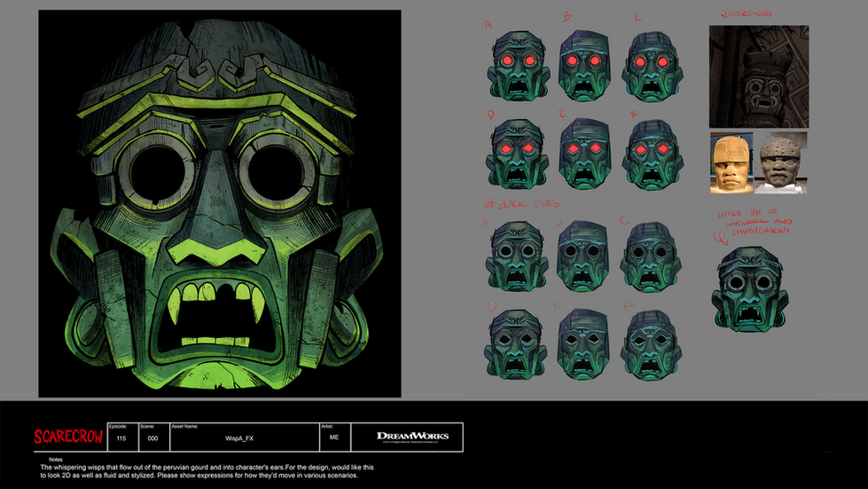The image size is (868, 489).
Task: Click the Artist field showing ME
Action: point(334,438)
